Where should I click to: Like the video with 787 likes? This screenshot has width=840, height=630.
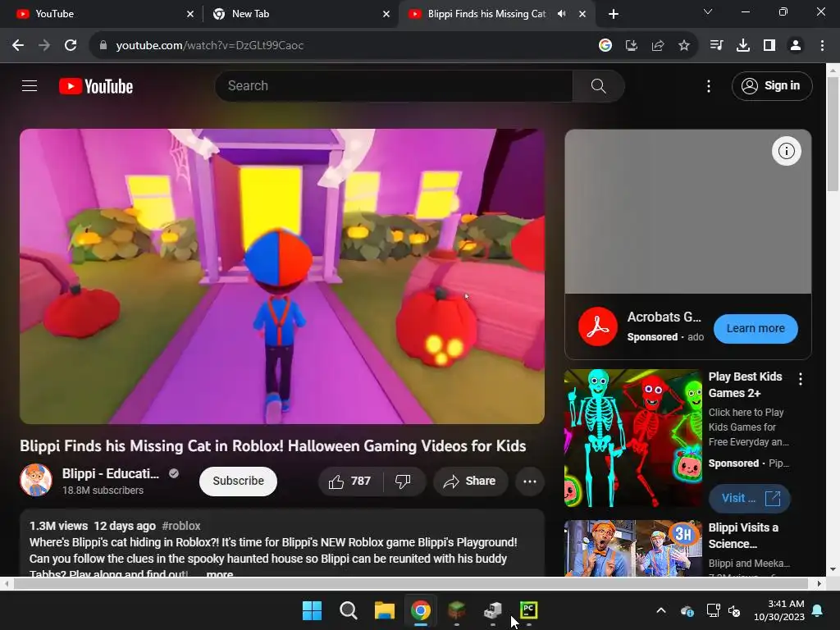pyautogui.click(x=350, y=481)
